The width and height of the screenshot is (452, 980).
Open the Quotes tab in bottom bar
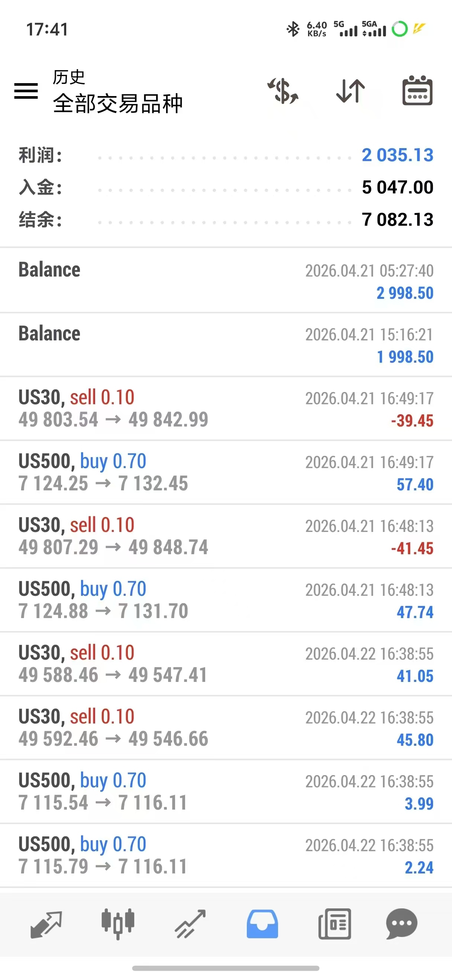pos(46,924)
